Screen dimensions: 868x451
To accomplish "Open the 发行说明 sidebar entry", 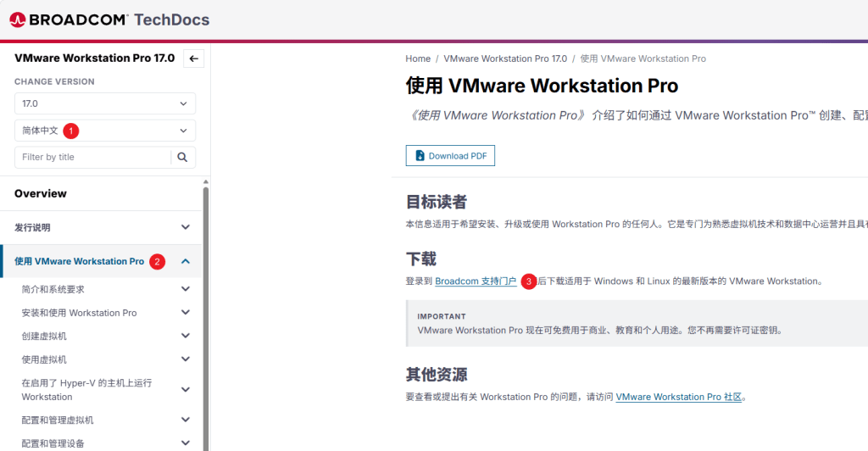I will (x=33, y=227).
